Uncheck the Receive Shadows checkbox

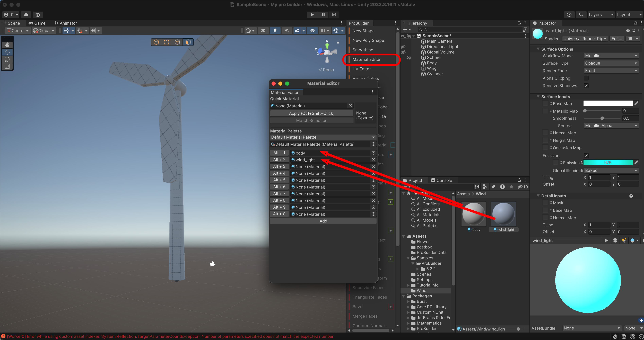point(586,86)
